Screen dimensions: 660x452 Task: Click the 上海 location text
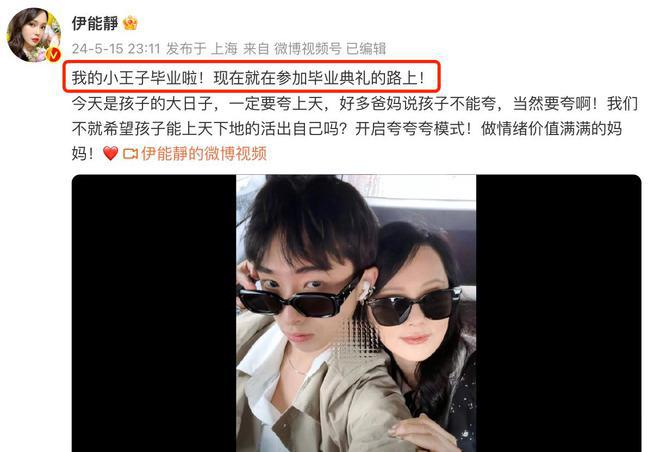[x=224, y=49]
